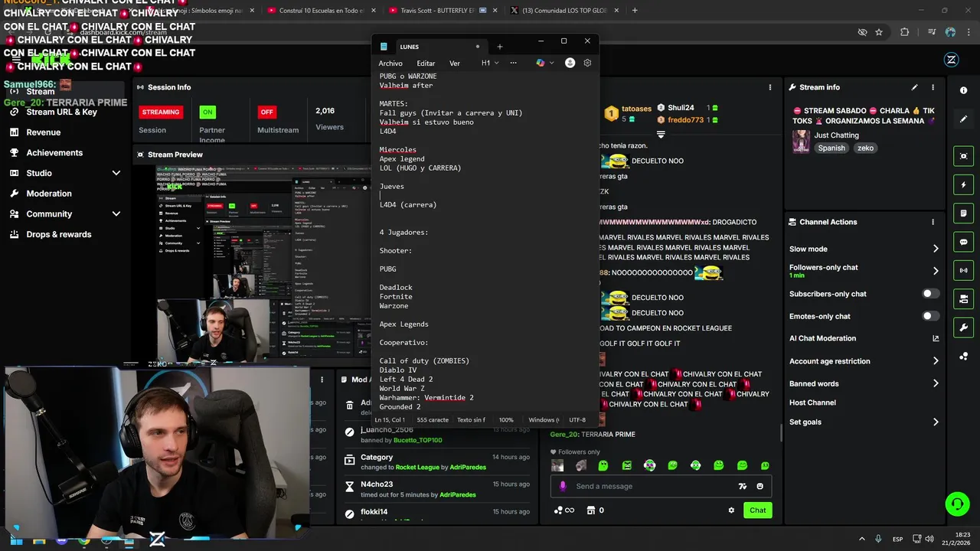Open the right rail info circle icon

click(963, 90)
